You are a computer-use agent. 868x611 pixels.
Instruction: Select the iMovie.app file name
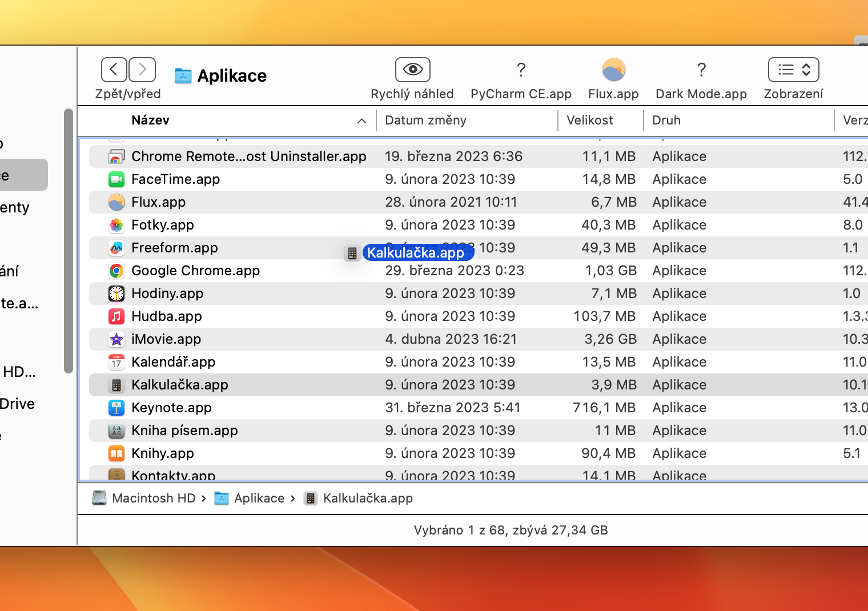pyautogui.click(x=166, y=339)
